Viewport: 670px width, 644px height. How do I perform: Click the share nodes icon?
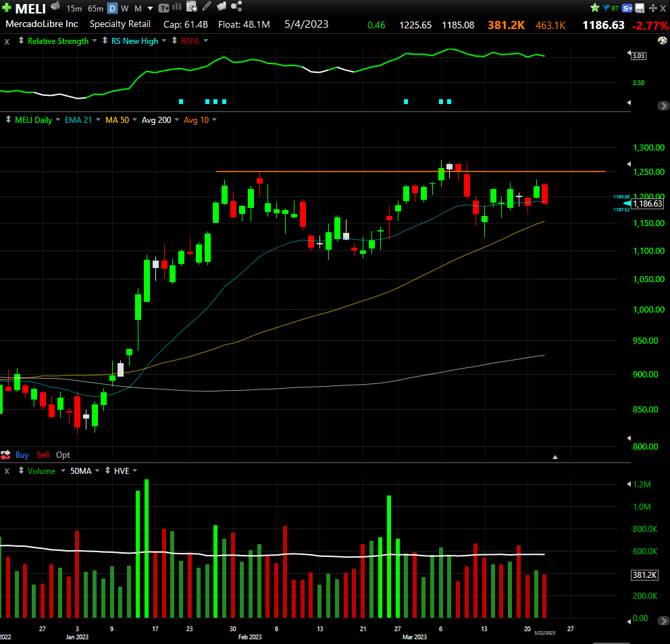(x=236, y=6)
